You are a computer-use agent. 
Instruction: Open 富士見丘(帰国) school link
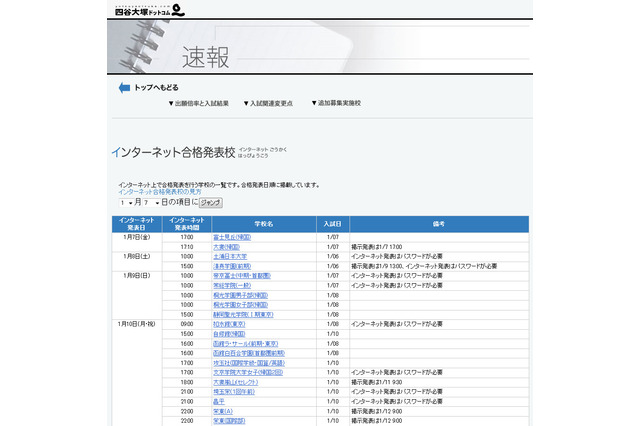(232, 237)
